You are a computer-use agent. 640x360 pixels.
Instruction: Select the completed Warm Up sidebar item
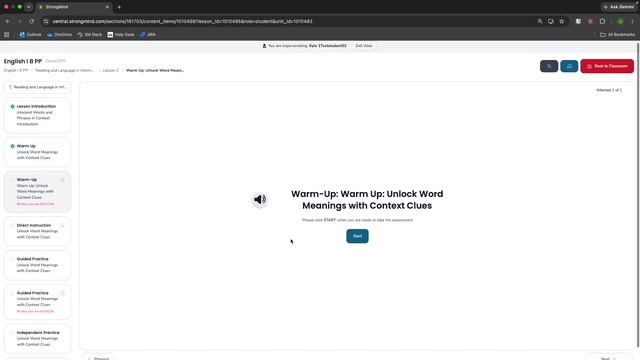point(37,152)
